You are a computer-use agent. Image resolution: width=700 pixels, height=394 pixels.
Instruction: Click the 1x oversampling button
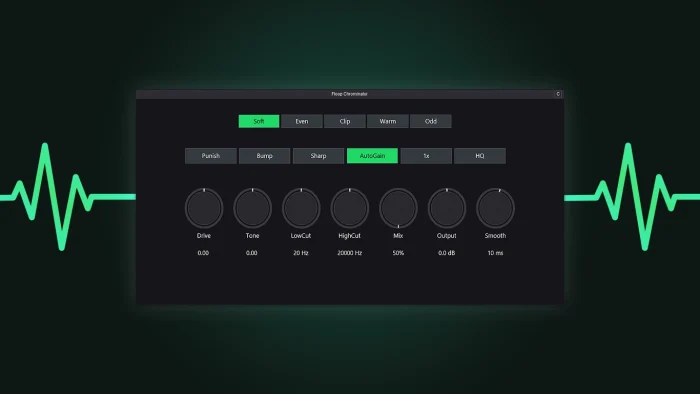point(426,156)
